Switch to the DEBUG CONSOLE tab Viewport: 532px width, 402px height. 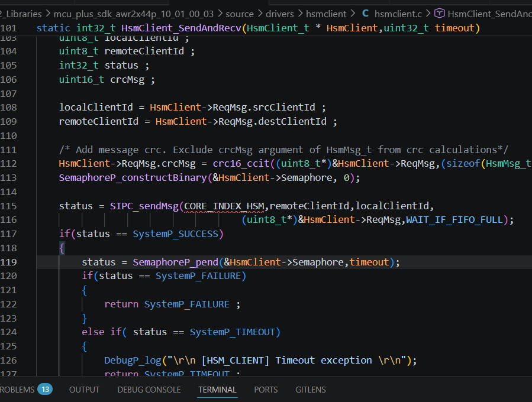(x=149, y=390)
